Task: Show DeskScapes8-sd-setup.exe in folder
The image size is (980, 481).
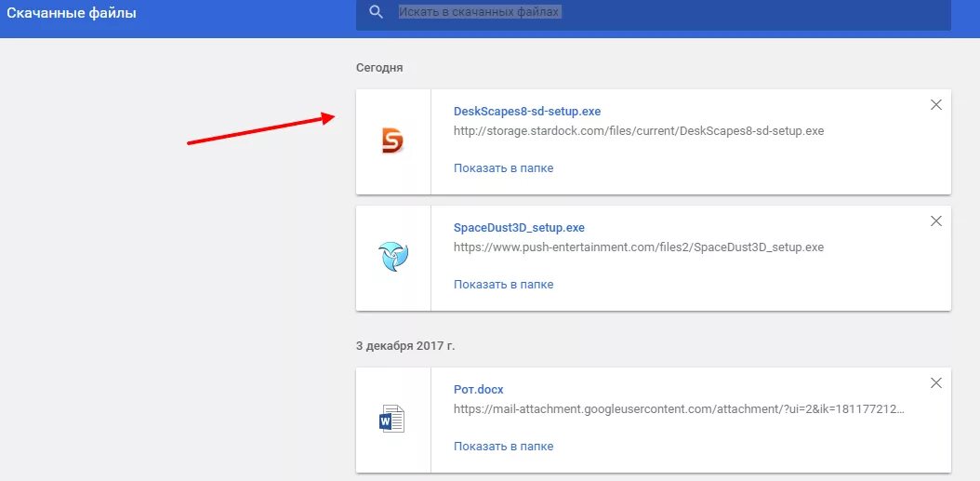Action: [504, 168]
